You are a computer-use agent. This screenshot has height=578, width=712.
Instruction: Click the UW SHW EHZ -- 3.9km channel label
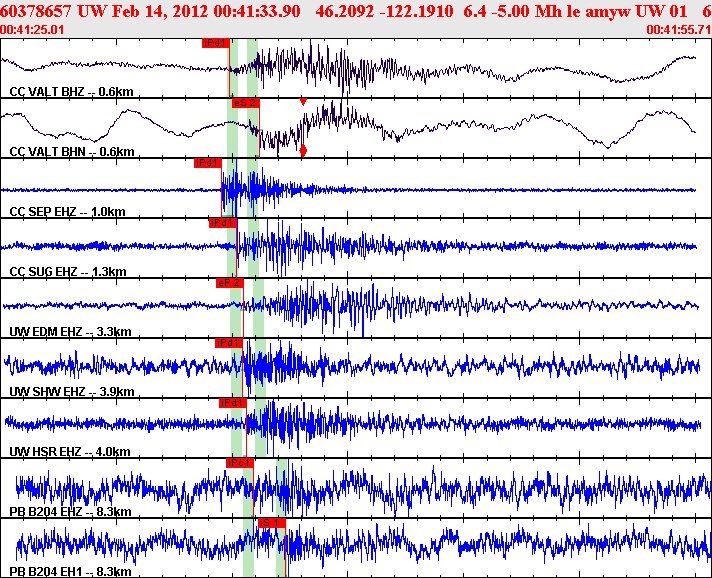pos(72,391)
